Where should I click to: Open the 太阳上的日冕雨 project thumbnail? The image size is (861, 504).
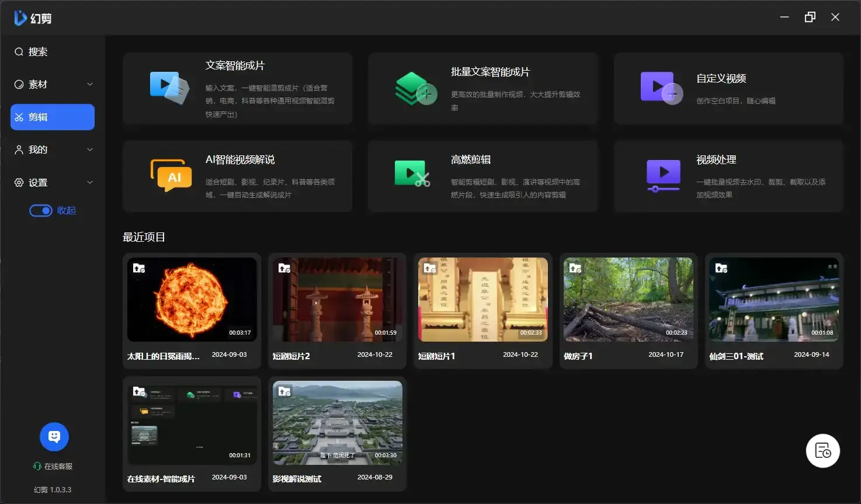[x=192, y=300]
